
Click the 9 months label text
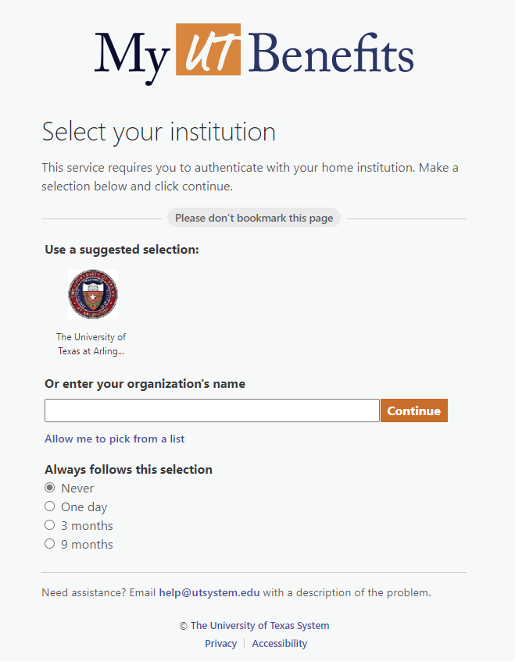click(x=87, y=545)
